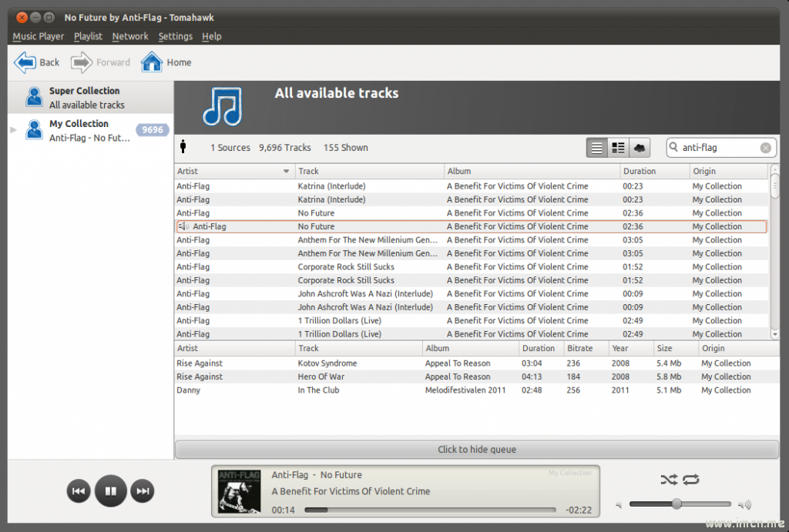Sort queue by Year column header
The image size is (789, 532).
630,348
